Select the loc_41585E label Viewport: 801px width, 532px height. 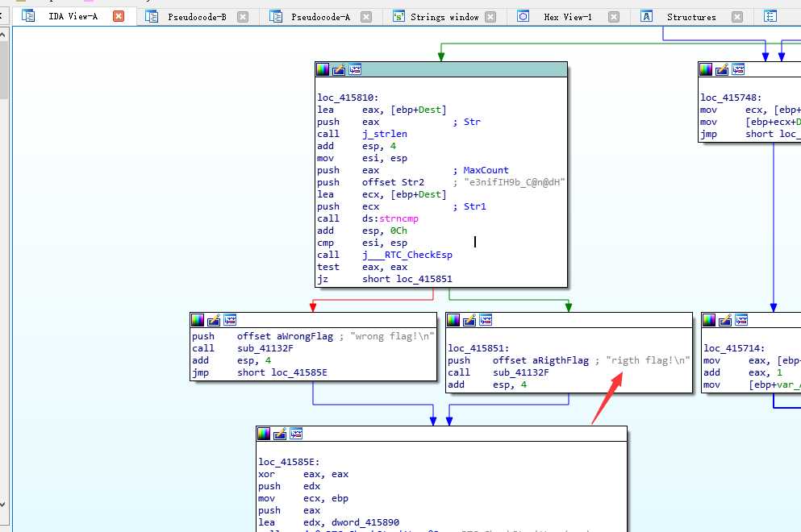point(289,462)
